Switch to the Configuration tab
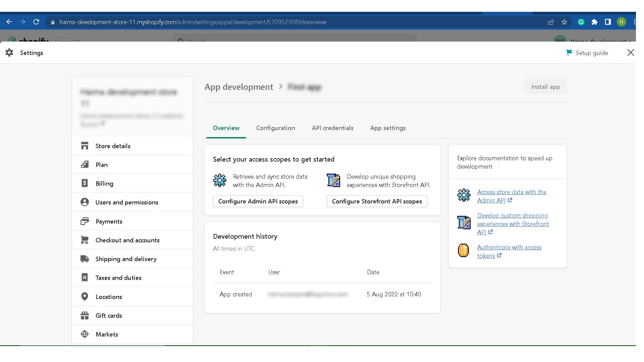The height and width of the screenshot is (362, 644). [x=275, y=128]
